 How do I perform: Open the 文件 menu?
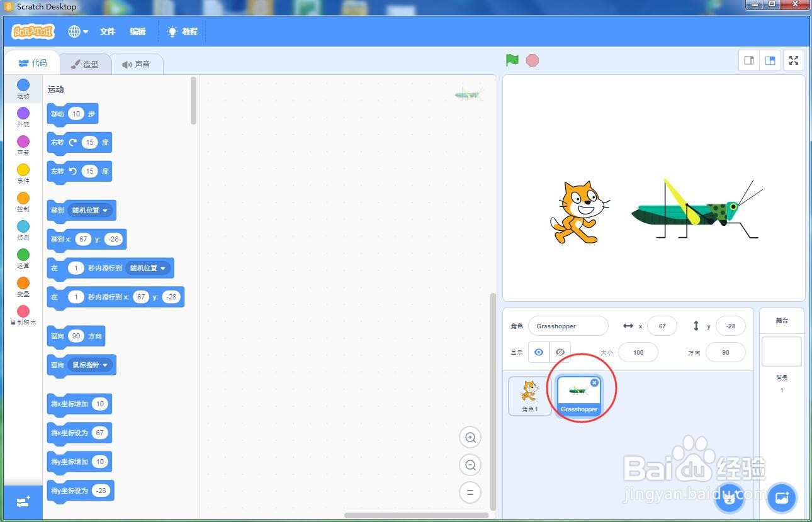tap(108, 31)
